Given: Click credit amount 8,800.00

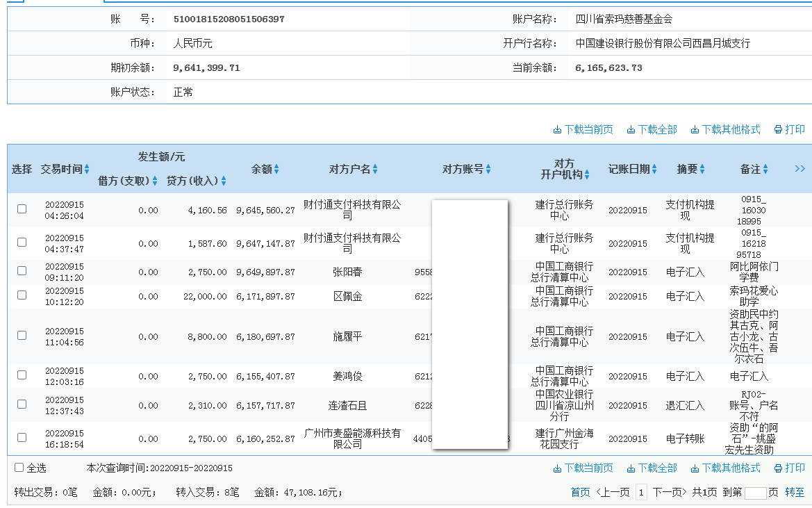Looking at the screenshot, I should click(207, 337).
